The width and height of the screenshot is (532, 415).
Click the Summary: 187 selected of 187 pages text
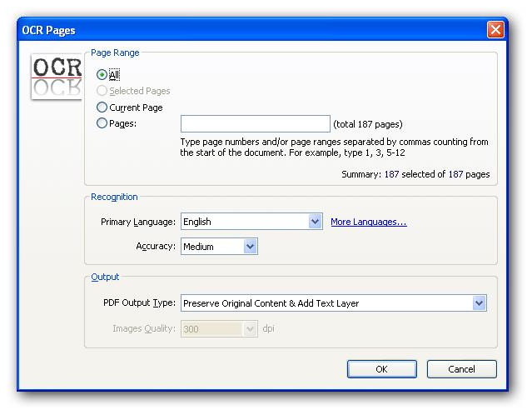point(415,174)
